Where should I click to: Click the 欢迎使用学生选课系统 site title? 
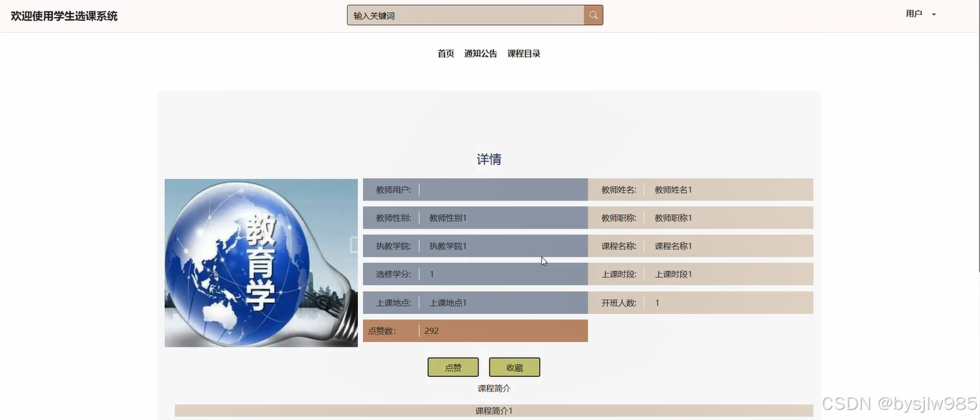(x=63, y=15)
